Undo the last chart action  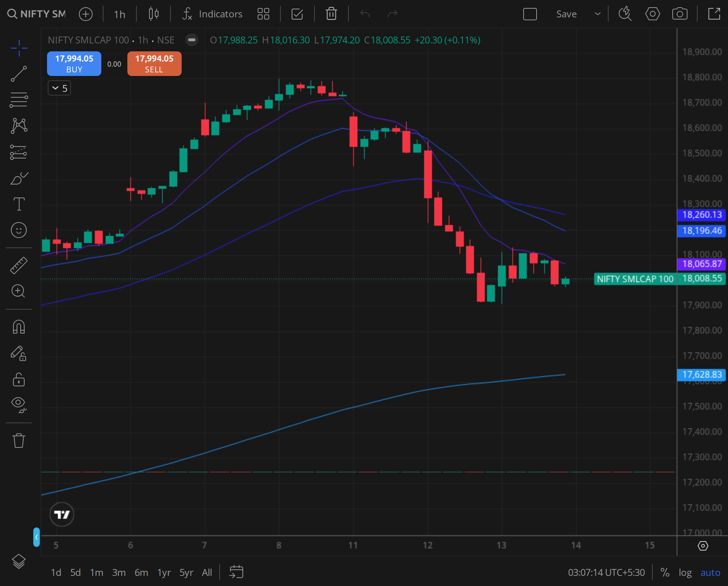[x=365, y=14]
